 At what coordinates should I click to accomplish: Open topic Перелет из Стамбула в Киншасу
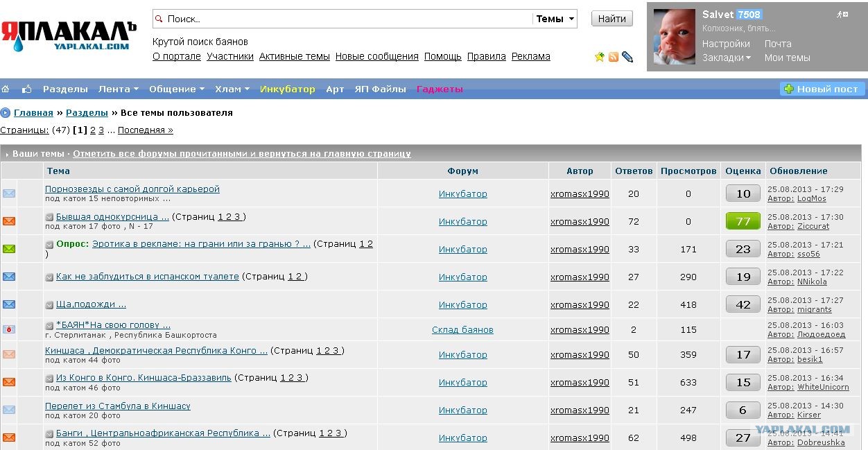[118, 406]
